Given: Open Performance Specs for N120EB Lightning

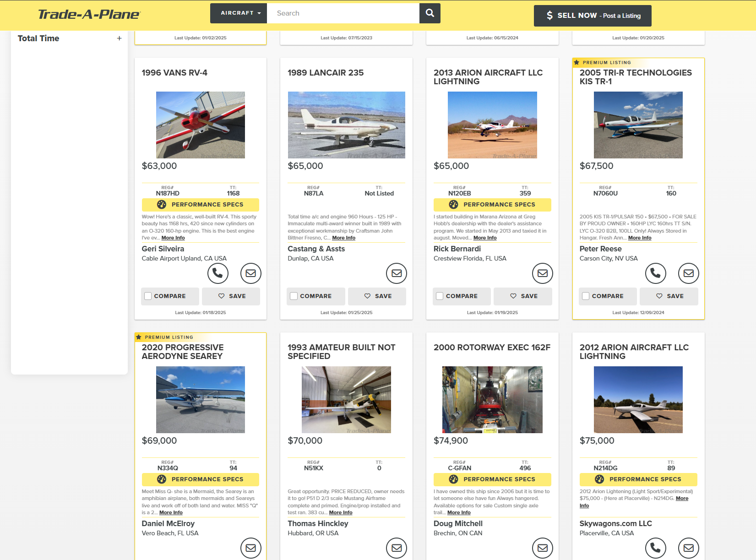Looking at the screenshot, I should (492, 205).
